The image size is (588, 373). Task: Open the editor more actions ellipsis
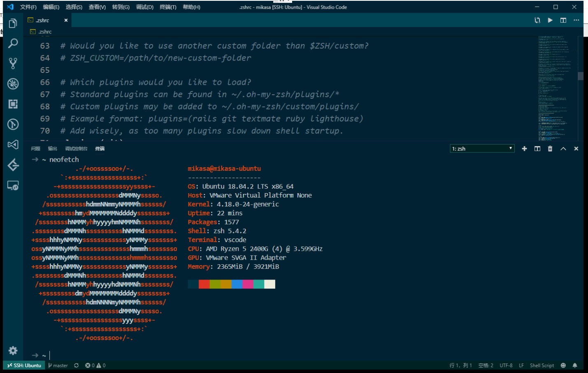tap(576, 20)
